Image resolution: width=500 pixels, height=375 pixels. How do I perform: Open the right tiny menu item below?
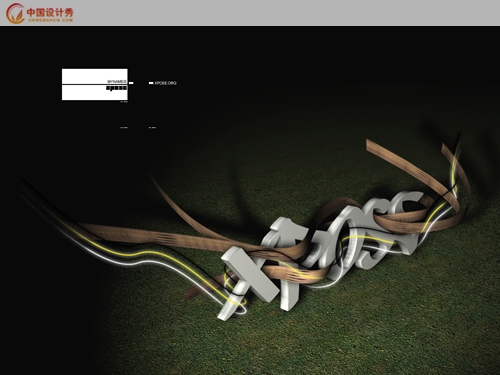coord(152,127)
